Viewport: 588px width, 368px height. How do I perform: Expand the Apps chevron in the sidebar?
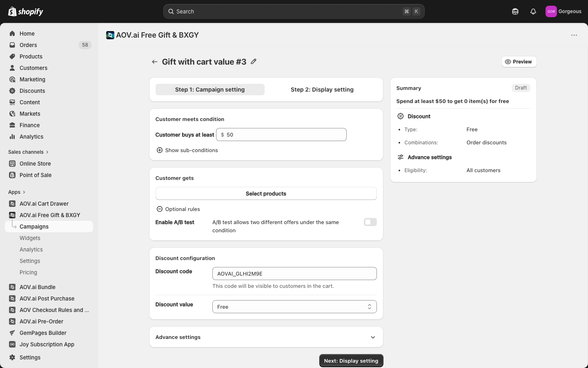[x=24, y=192]
